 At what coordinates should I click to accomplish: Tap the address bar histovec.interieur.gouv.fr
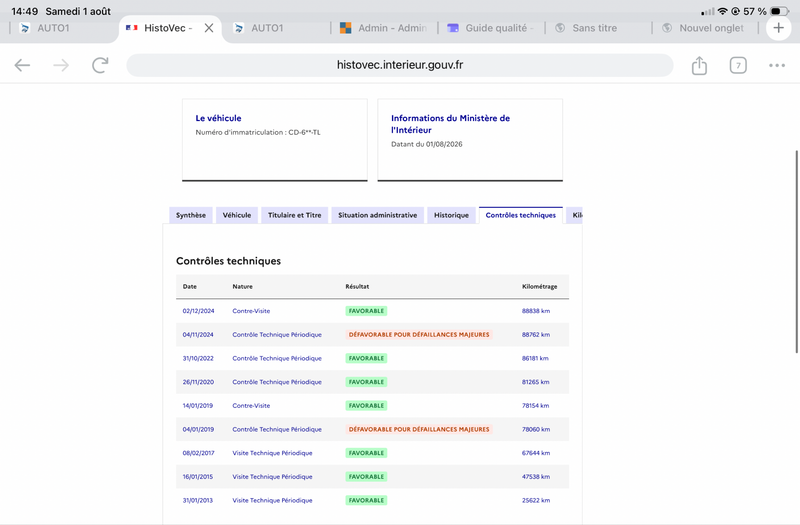[399, 65]
